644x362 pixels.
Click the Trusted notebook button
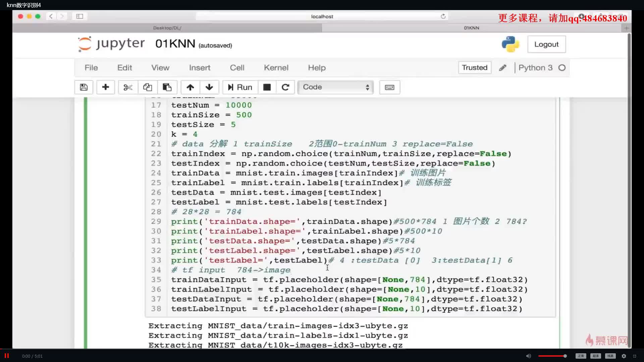(x=475, y=67)
